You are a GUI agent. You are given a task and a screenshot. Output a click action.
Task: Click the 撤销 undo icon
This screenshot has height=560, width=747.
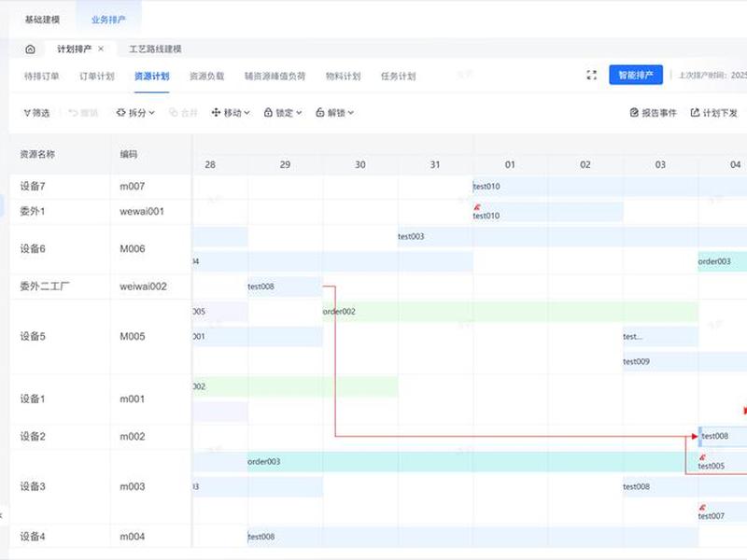[74, 113]
